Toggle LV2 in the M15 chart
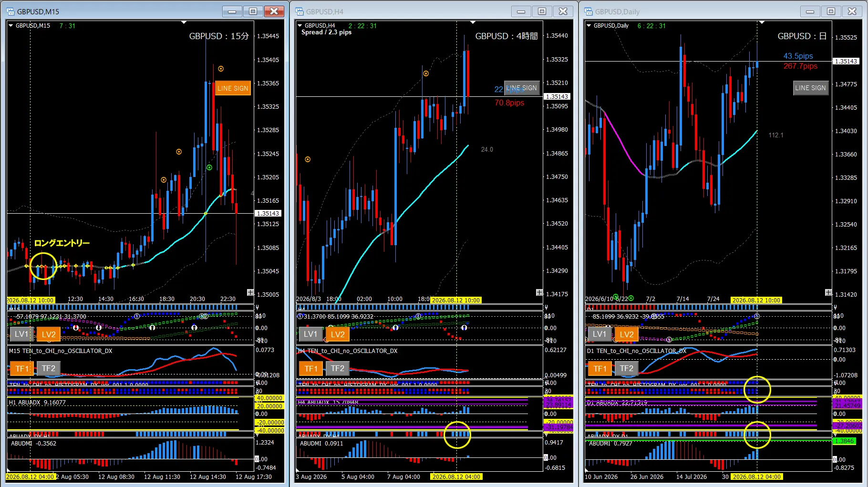The width and height of the screenshot is (868, 487). click(49, 334)
